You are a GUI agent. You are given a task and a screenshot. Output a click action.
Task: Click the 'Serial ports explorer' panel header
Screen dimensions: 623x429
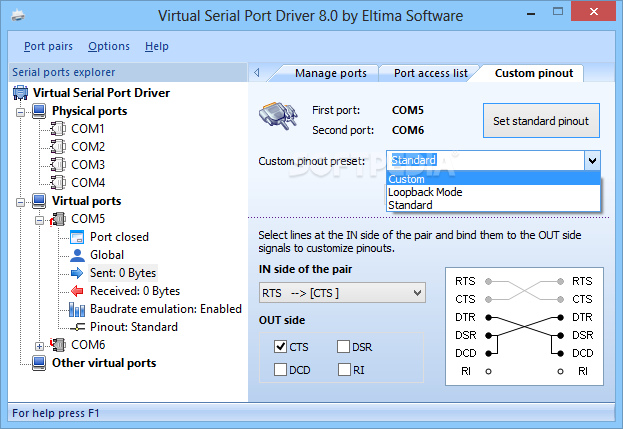coord(128,72)
